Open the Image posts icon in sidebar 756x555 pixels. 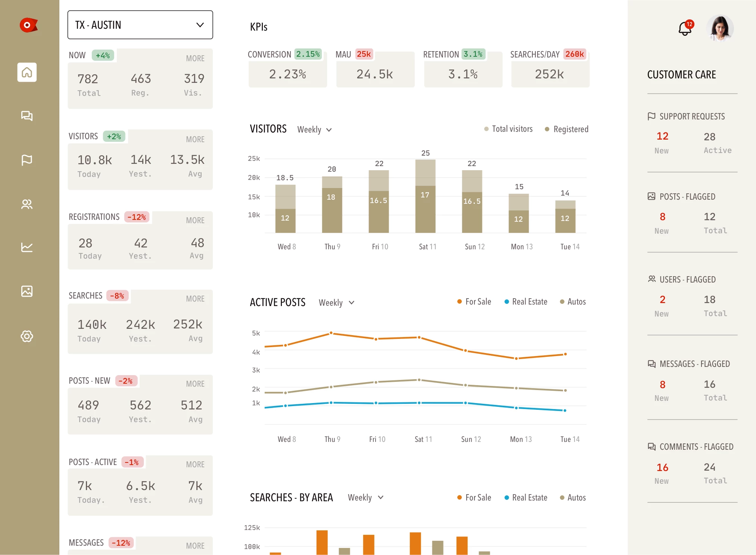click(27, 291)
